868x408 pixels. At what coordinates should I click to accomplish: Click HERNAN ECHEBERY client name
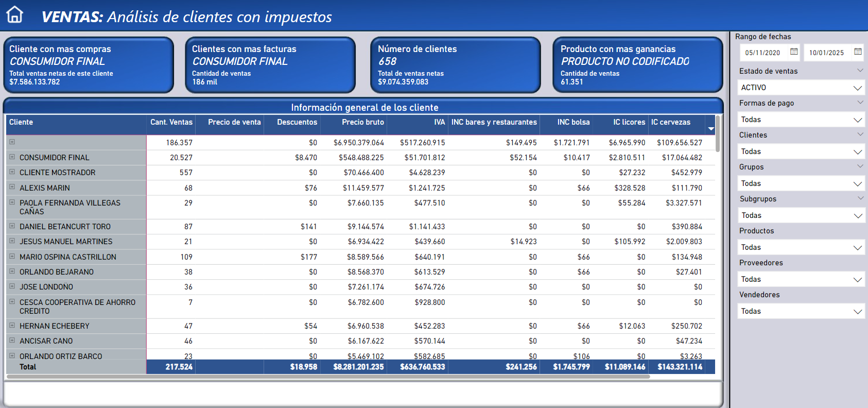(x=54, y=326)
